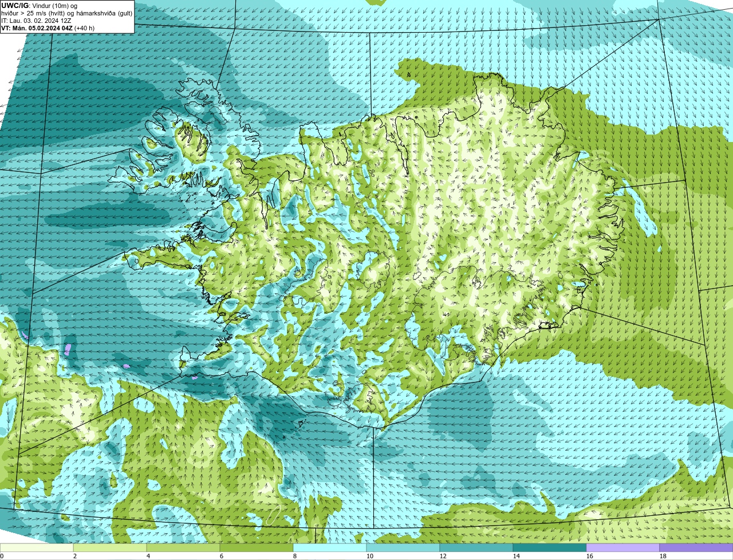Click the purple legend swatch above 18 m/s
The width and height of the screenshot is (733, 560).
tap(696, 547)
